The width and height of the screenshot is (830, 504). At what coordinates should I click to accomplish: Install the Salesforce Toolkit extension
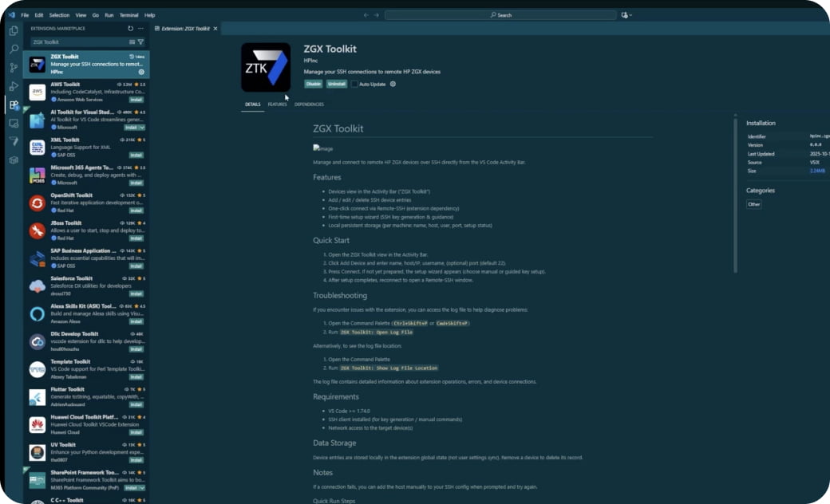pyautogui.click(x=136, y=294)
